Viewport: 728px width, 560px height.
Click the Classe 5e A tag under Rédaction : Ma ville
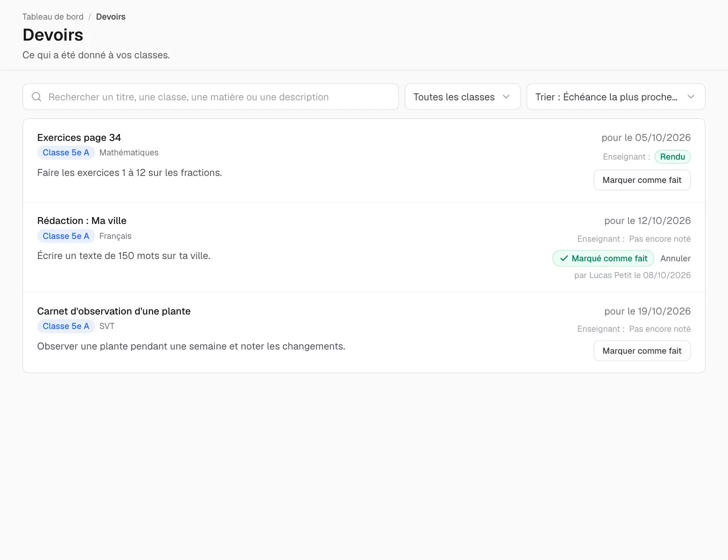[66, 236]
